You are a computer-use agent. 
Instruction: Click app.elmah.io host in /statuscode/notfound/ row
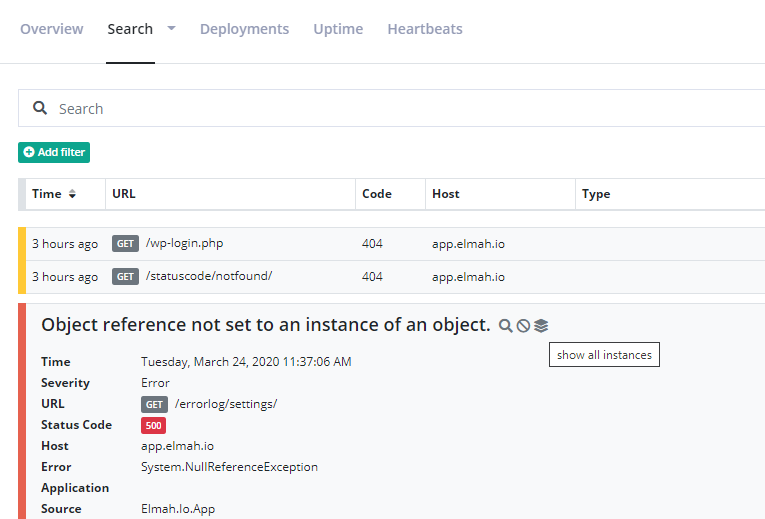point(468,277)
